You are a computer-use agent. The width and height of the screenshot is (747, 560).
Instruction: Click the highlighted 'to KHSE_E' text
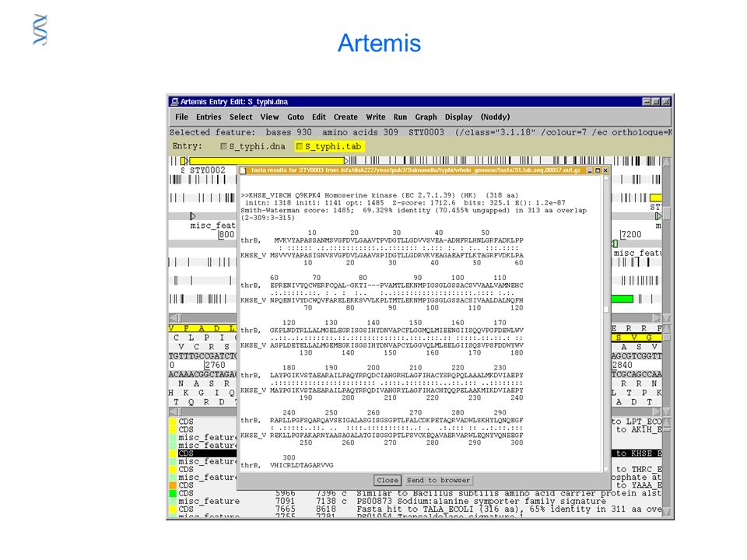point(639,453)
